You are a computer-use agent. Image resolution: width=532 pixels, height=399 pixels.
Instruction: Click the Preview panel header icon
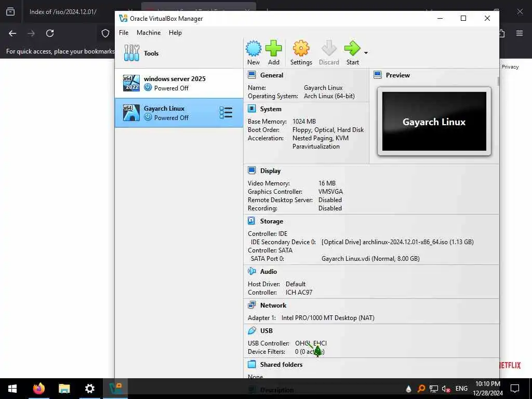tap(377, 75)
